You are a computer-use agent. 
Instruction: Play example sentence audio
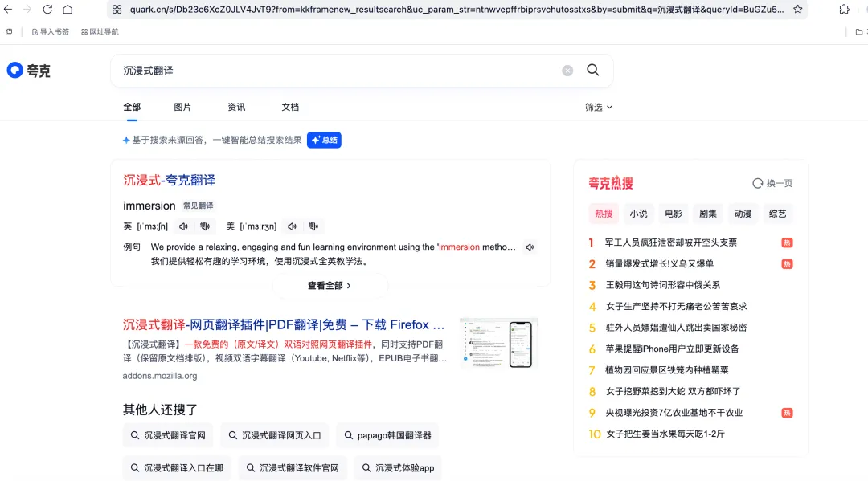coord(530,247)
